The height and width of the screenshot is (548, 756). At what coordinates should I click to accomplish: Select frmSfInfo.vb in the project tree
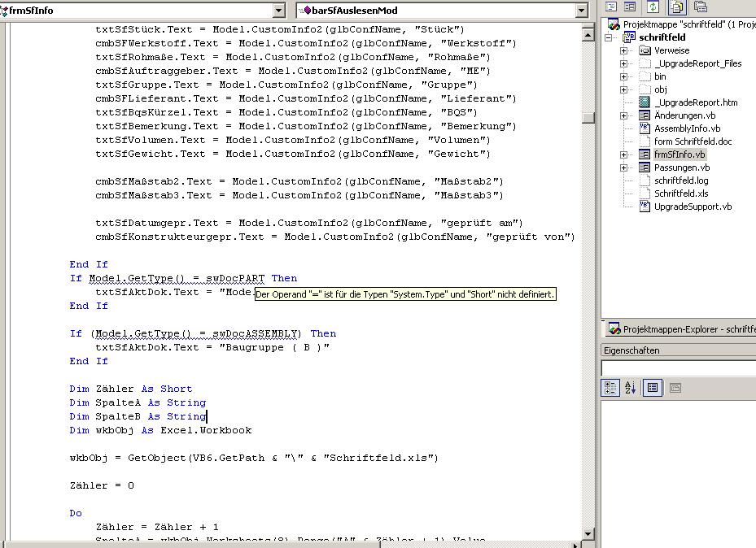pyautogui.click(x=680, y=154)
